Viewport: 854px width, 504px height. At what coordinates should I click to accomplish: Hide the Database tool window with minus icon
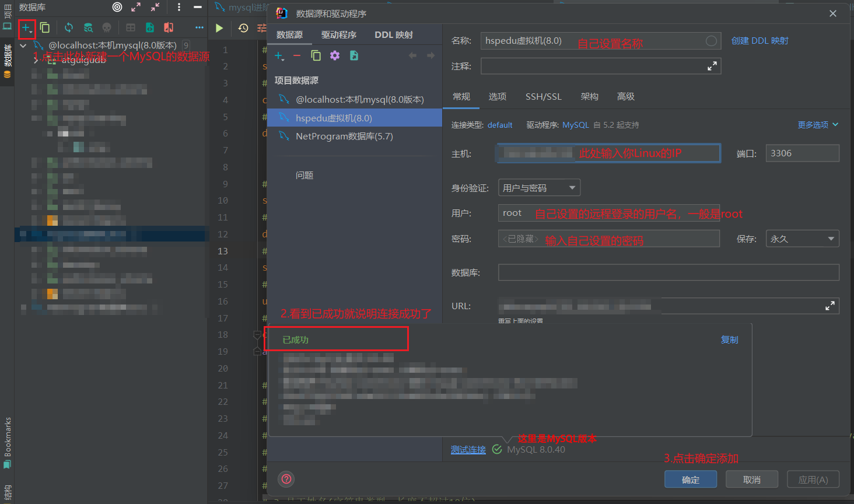pos(198,7)
